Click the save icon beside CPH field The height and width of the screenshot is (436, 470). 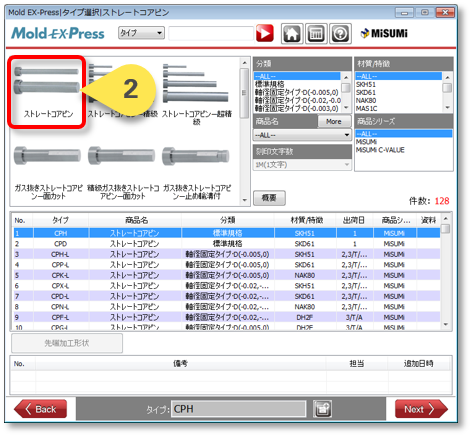(x=322, y=409)
